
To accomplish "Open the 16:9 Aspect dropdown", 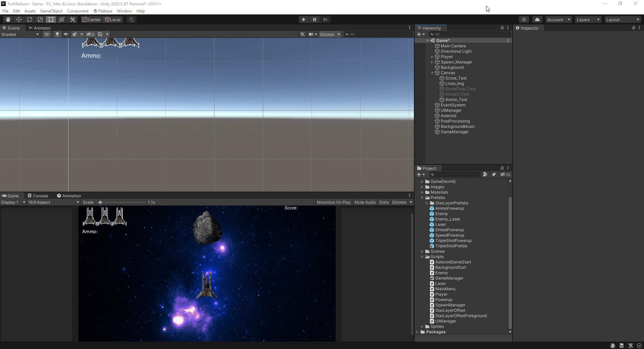I will tap(53, 202).
